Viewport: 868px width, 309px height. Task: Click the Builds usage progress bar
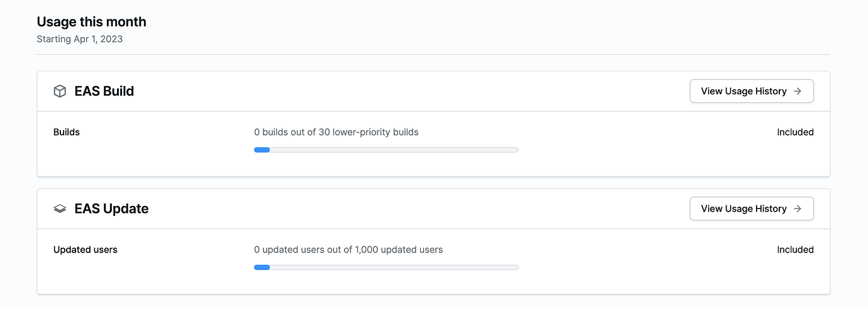[x=386, y=150]
